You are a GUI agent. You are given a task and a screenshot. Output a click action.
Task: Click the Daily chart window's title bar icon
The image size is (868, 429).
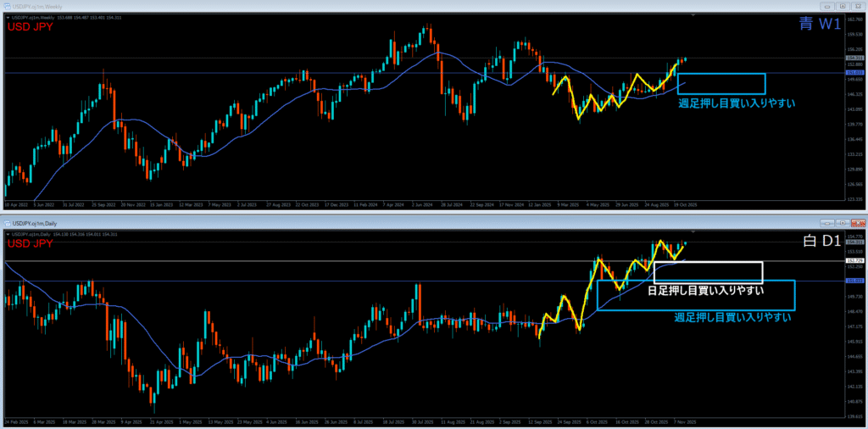7,222
